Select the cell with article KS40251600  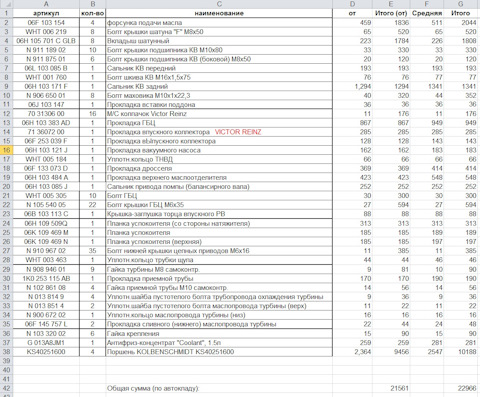click(46, 352)
